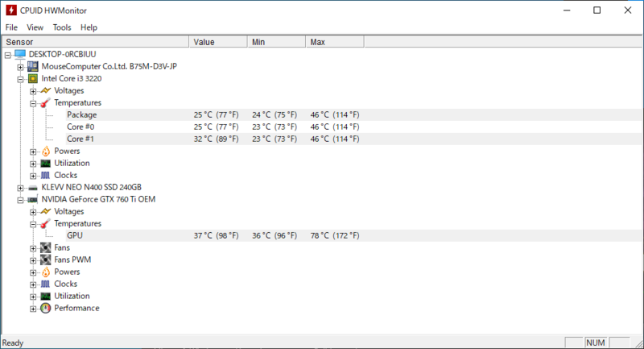
Task: Select the Core #0 temperature row label
Action: click(80, 127)
